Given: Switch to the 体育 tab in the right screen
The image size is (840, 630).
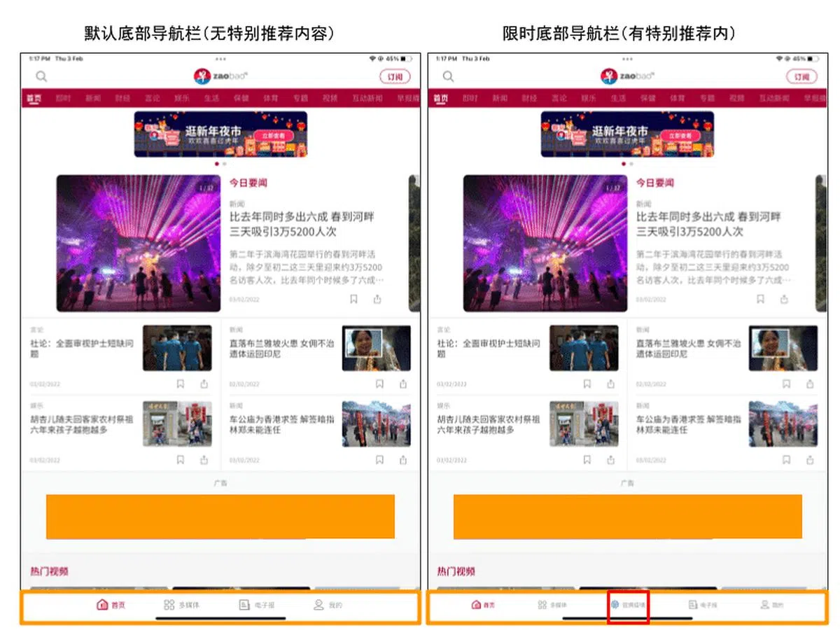Looking at the screenshot, I should (677, 99).
